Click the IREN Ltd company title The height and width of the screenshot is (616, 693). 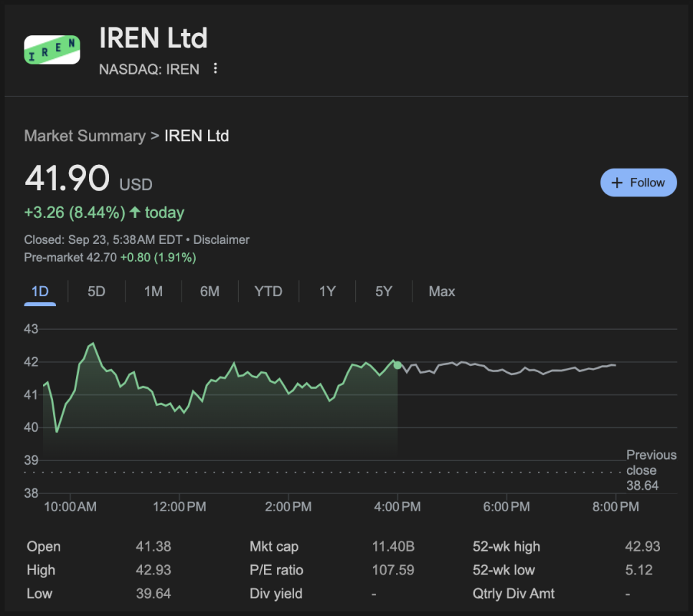click(154, 38)
